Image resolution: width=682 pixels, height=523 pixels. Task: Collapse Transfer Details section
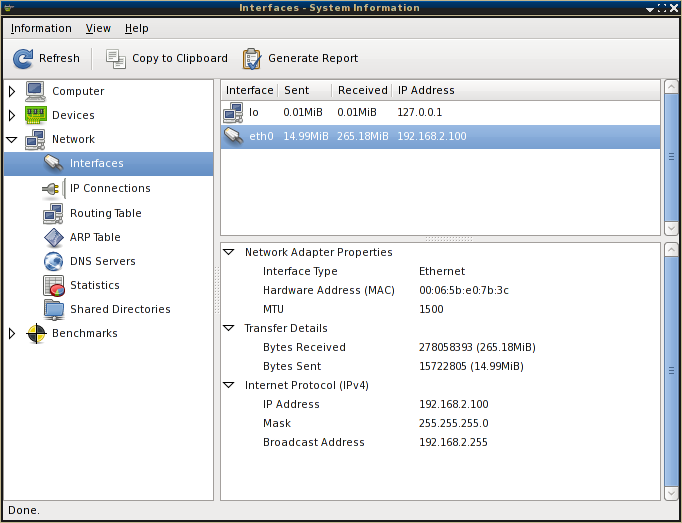[x=229, y=328]
